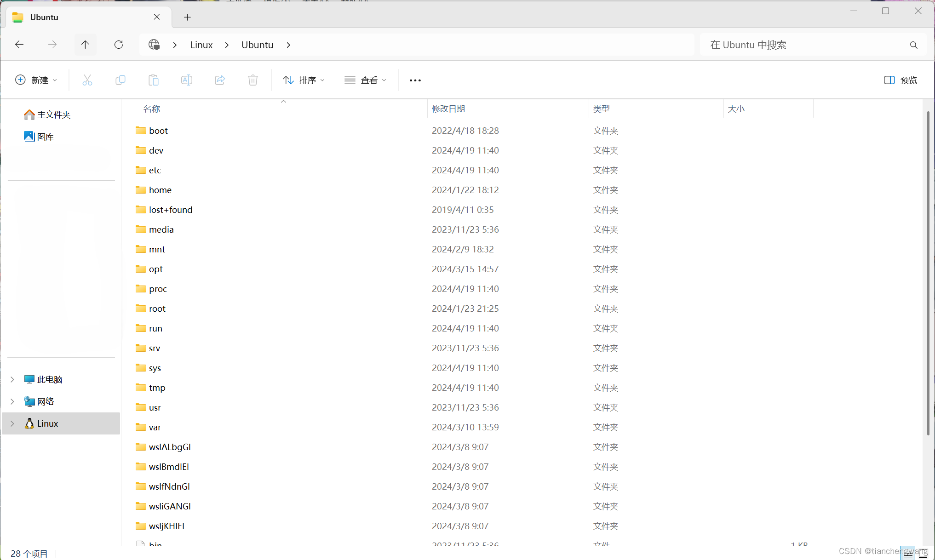The height and width of the screenshot is (560, 935).
Task: Select the wsliGANGl folder
Action: coord(170,506)
